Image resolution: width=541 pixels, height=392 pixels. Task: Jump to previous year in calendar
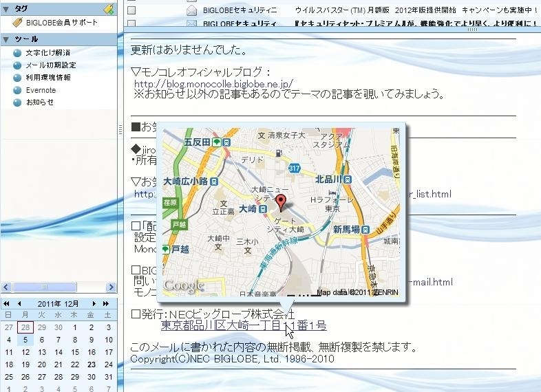click(6, 304)
